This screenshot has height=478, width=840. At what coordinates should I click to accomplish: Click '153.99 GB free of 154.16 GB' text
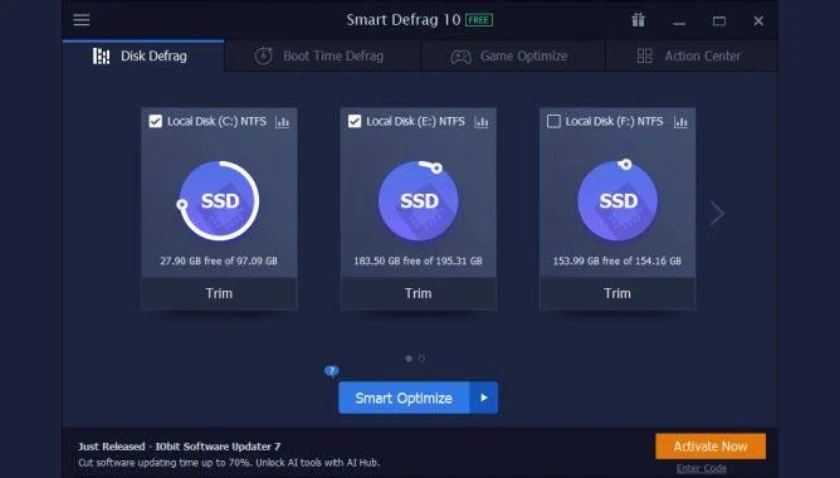click(617, 261)
